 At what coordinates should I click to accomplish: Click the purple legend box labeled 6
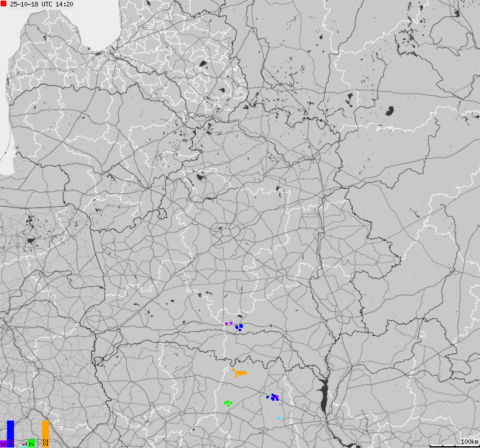pyautogui.click(x=4, y=444)
